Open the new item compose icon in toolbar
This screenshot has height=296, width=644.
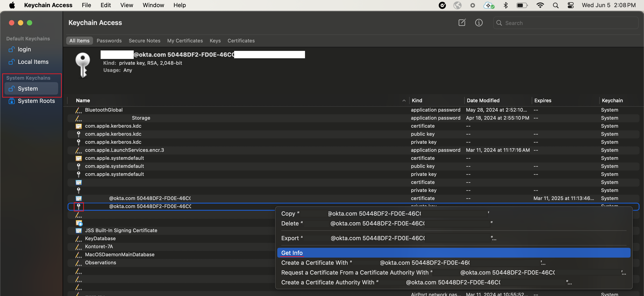[x=462, y=23]
